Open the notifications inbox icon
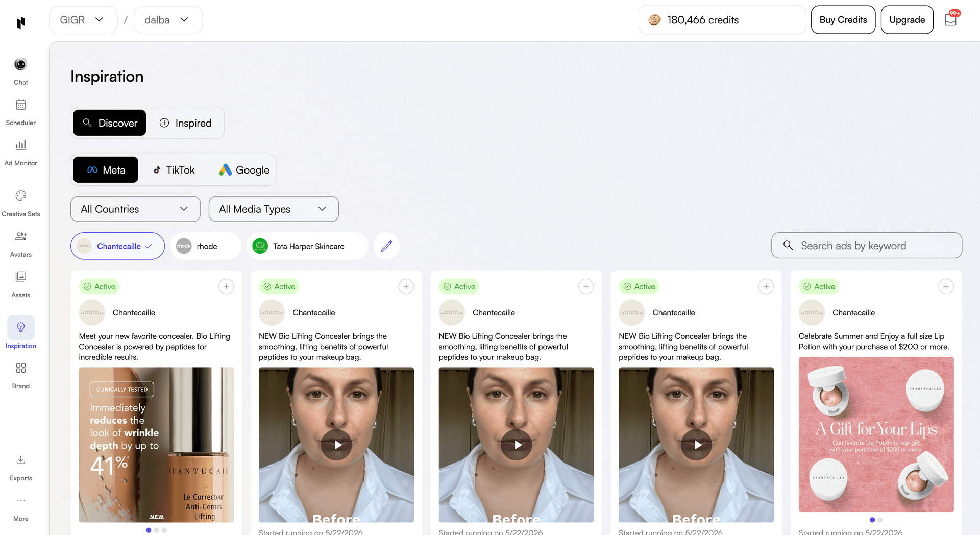Viewport: 980px width, 535px height. click(x=950, y=20)
